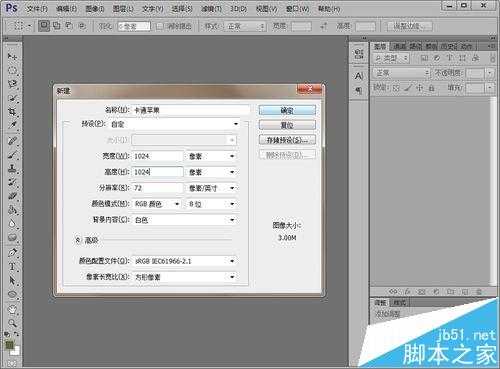Open the 预设 preset dropdown
Screen dimensions: 500x369
(x=174, y=124)
